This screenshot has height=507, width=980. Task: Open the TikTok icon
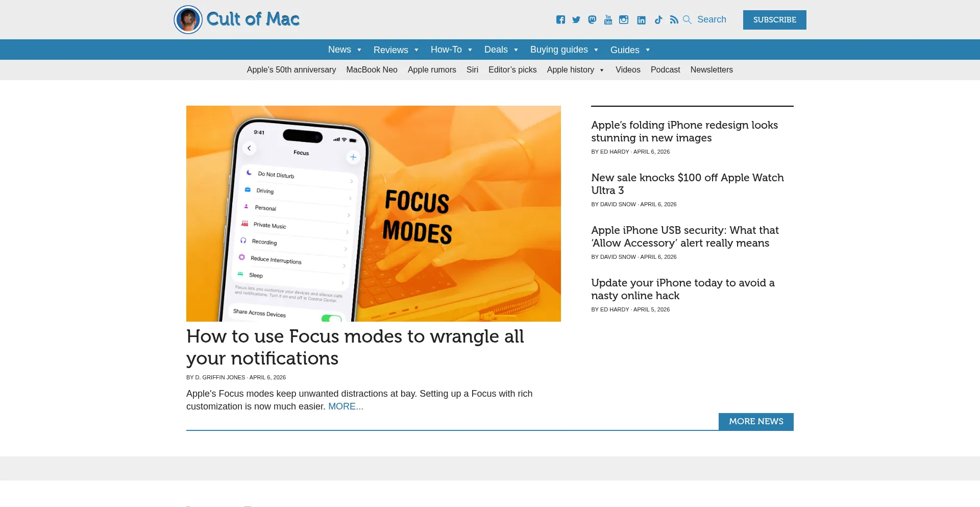658,20
